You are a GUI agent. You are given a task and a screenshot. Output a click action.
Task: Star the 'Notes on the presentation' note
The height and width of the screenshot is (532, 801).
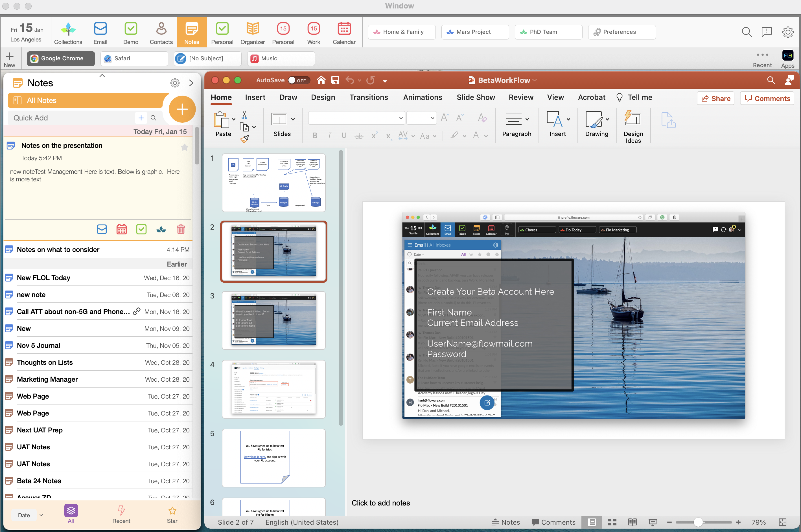[x=184, y=147]
